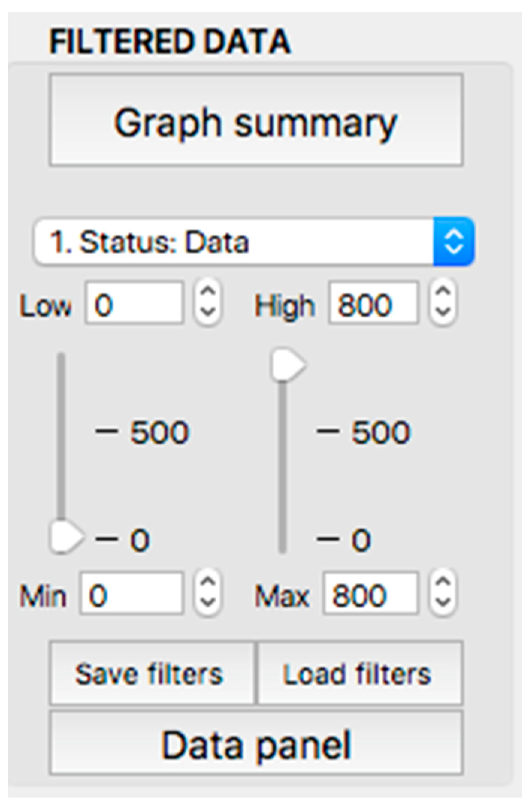Increase the Low value with stepper up arrow
The width and height of the screenshot is (532, 808).
[x=208, y=293]
